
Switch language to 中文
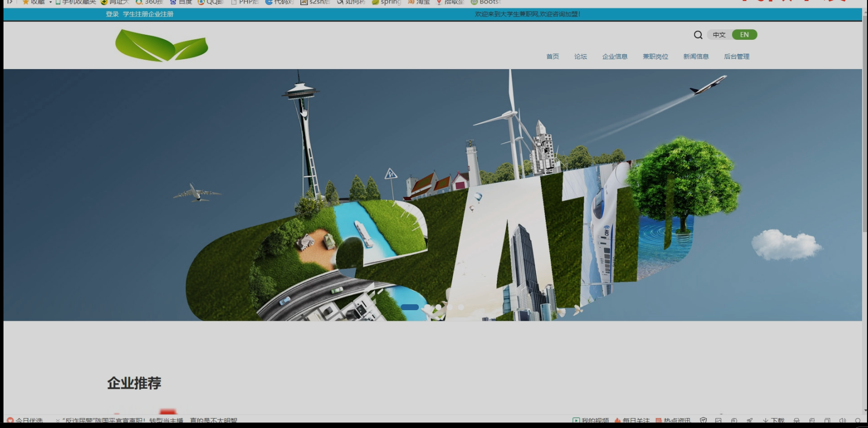719,35
